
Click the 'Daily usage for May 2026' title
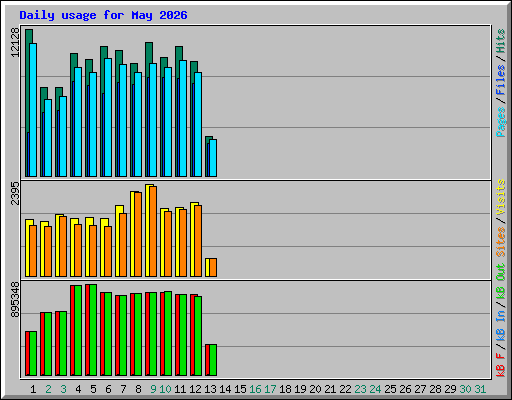(x=103, y=15)
